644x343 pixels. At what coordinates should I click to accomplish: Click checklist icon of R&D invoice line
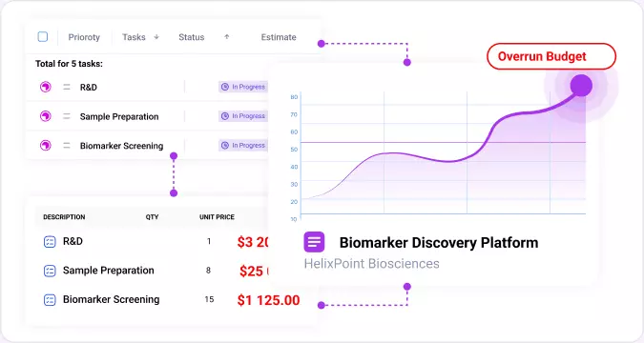[x=50, y=242]
